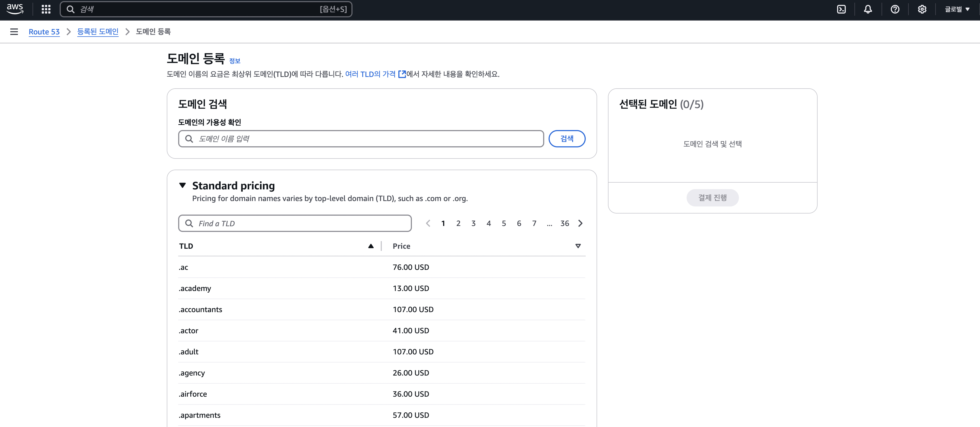Click the 36.00 USD price cell
The height and width of the screenshot is (427, 980).
pyautogui.click(x=411, y=394)
